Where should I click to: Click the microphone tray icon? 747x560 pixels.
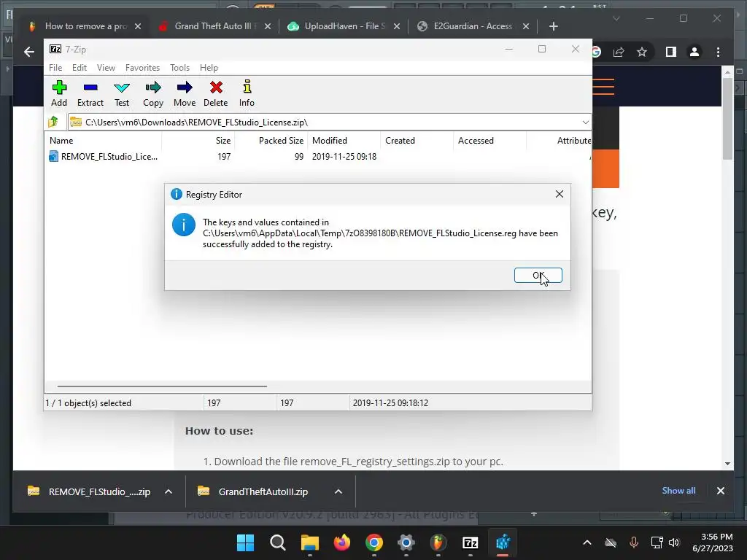coord(634,542)
